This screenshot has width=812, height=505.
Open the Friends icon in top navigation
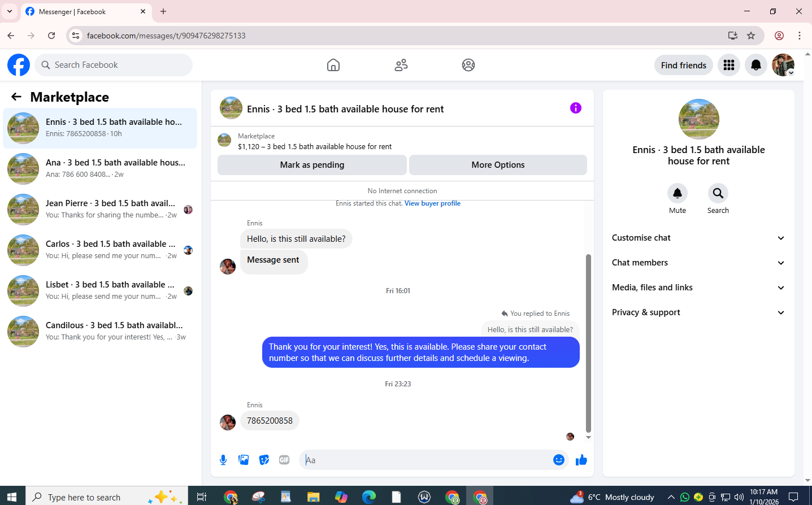click(x=401, y=65)
